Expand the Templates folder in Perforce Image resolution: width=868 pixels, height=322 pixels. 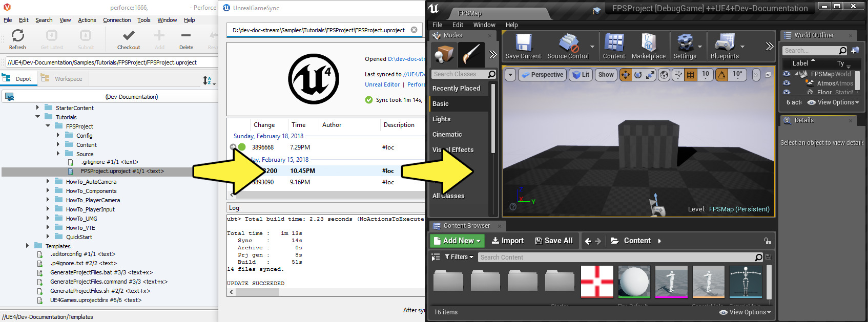pos(27,246)
